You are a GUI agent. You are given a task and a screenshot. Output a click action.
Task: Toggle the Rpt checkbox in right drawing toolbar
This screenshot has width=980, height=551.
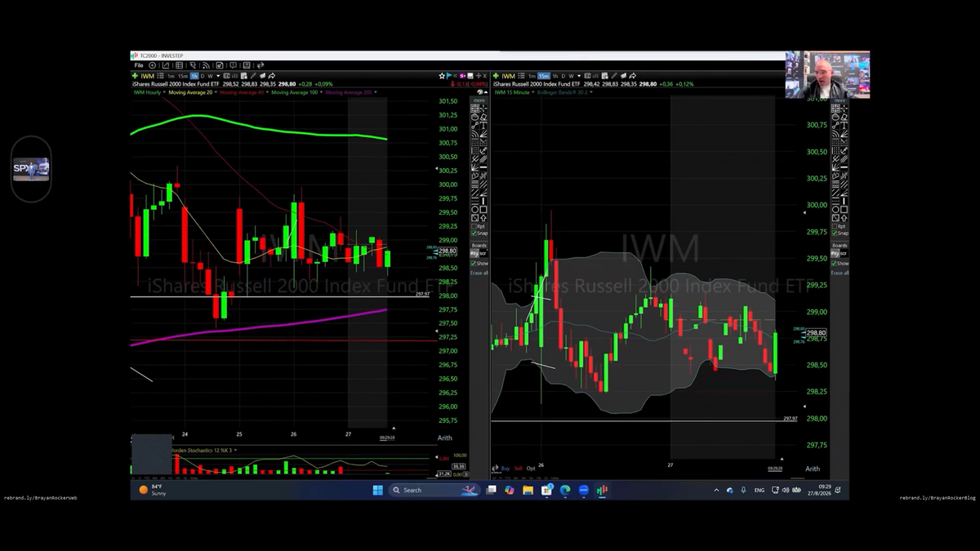click(835, 226)
